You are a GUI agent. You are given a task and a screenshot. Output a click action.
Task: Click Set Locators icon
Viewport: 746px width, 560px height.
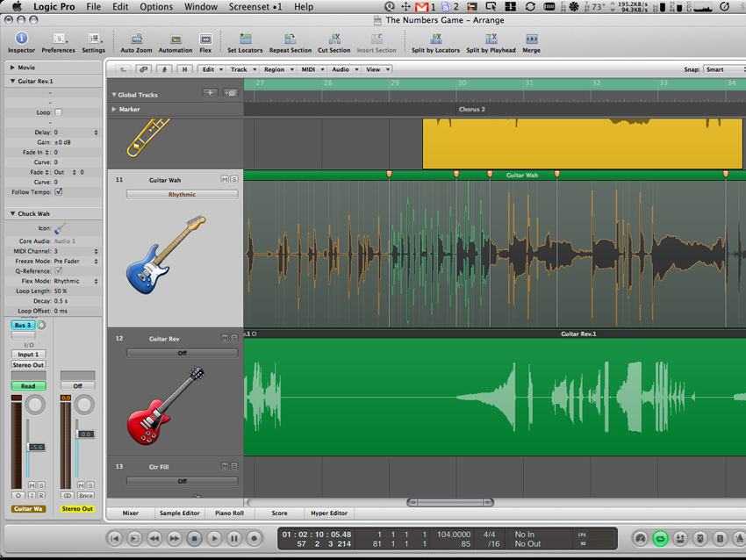[245, 39]
